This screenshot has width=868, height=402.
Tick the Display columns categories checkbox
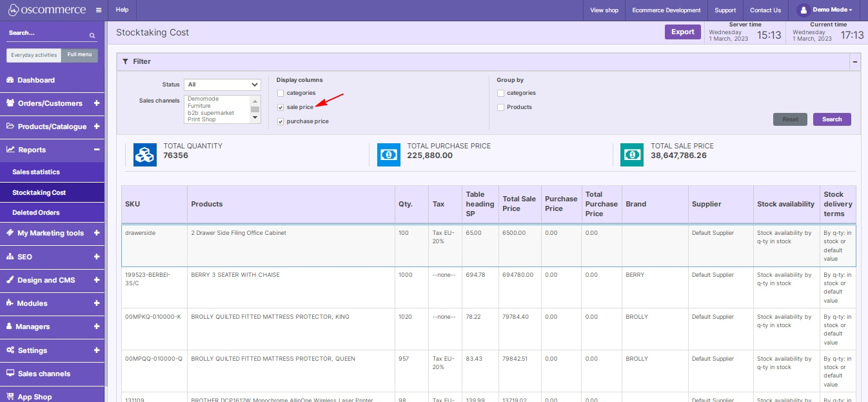coord(281,93)
